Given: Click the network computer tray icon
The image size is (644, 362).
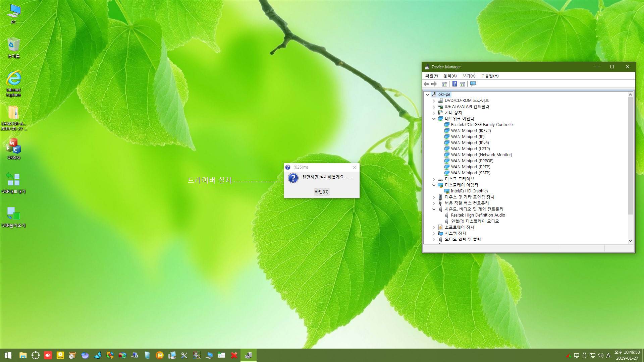Looking at the screenshot, I should coord(593,355).
